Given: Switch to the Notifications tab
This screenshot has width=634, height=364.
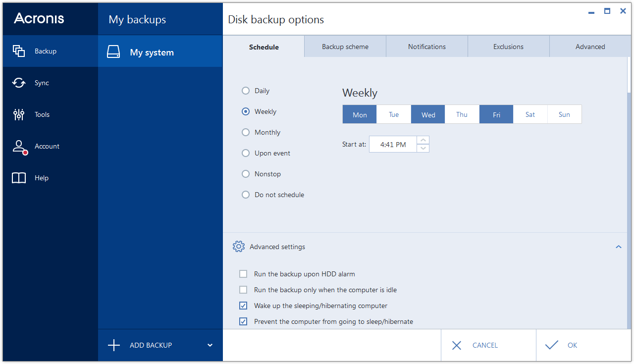Looking at the screenshot, I should [427, 47].
